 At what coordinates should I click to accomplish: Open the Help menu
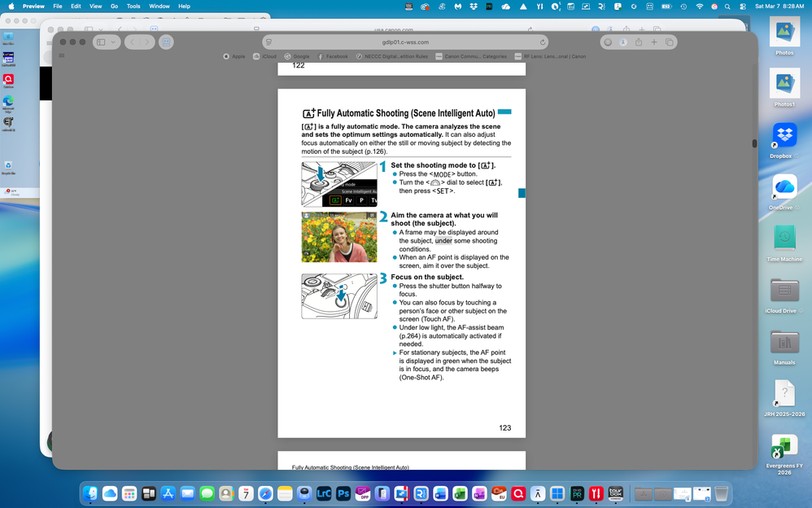185,7
